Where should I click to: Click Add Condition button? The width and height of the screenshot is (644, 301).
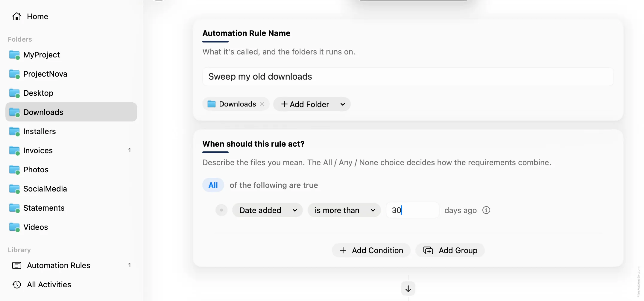coord(371,250)
